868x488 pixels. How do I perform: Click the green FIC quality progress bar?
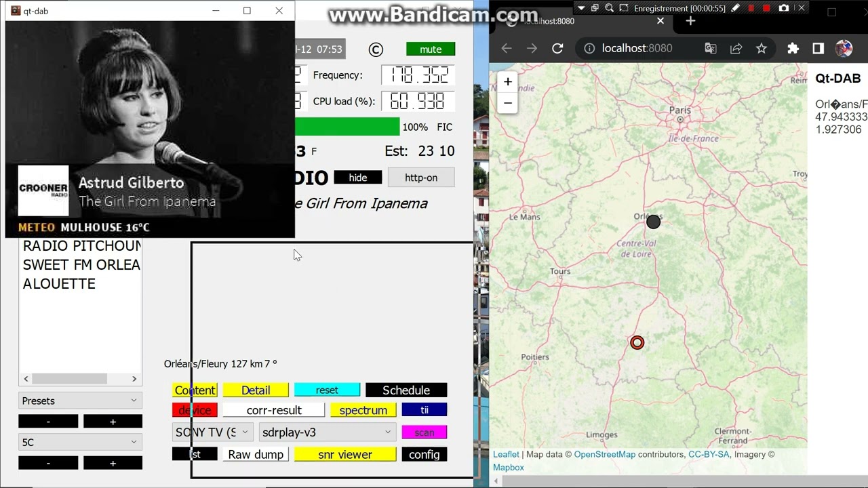(x=347, y=127)
